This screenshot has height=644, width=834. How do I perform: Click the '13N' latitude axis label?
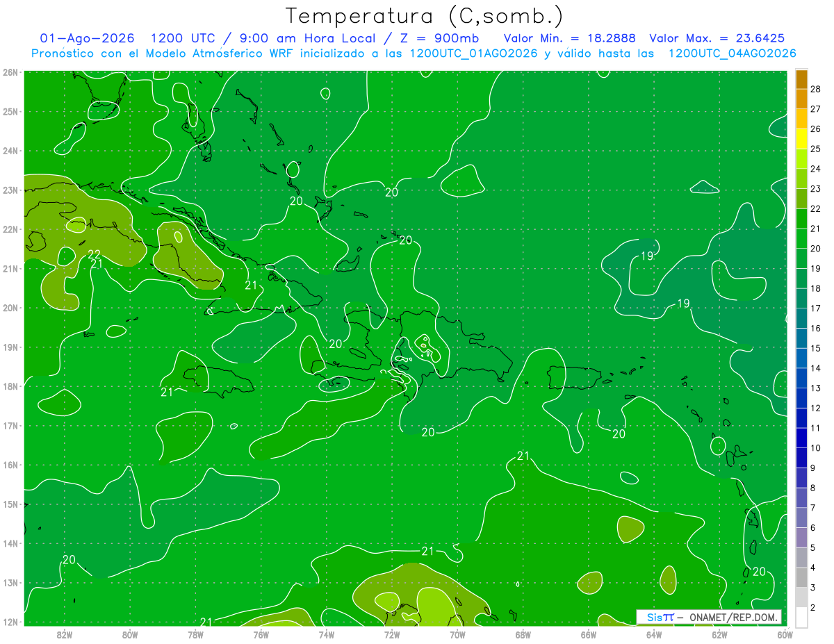(10, 582)
